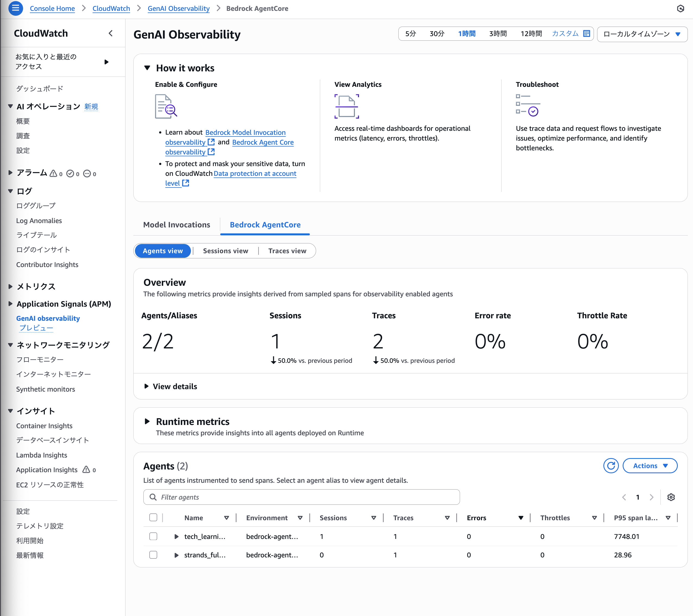Select the Model Invocations tab
Image resolution: width=693 pixels, height=616 pixels.
[177, 225]
